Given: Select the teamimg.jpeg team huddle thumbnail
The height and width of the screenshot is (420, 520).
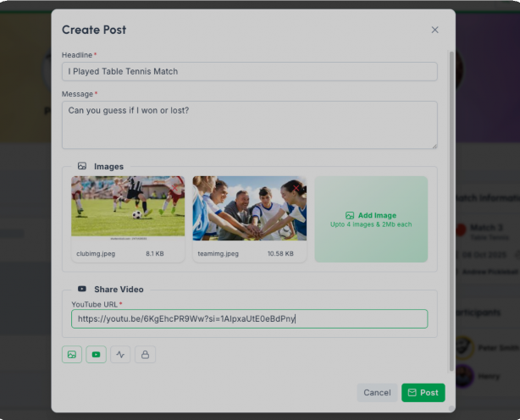Looking at the screenshot, I should [249, 208].
